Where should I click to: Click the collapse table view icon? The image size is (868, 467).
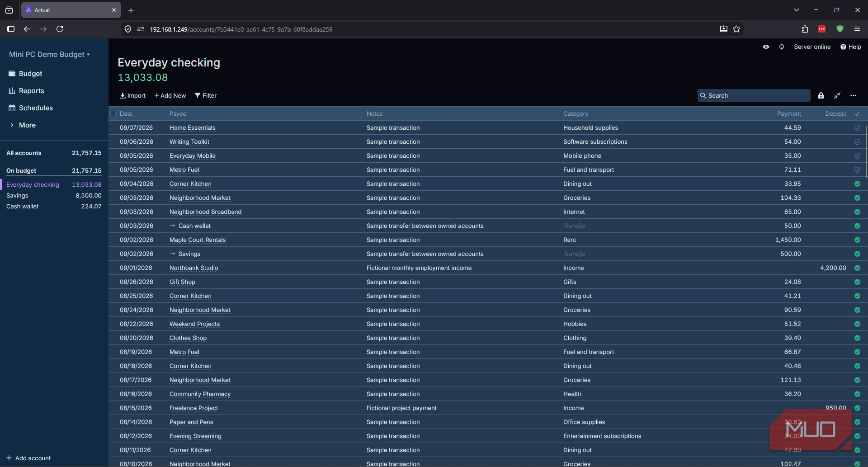coord(837,95)
